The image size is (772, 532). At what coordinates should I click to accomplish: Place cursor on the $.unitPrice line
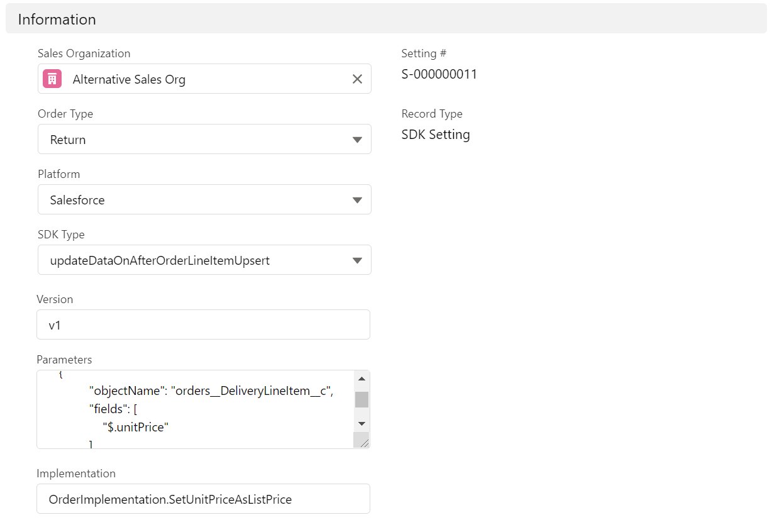(x=136, y=428)
